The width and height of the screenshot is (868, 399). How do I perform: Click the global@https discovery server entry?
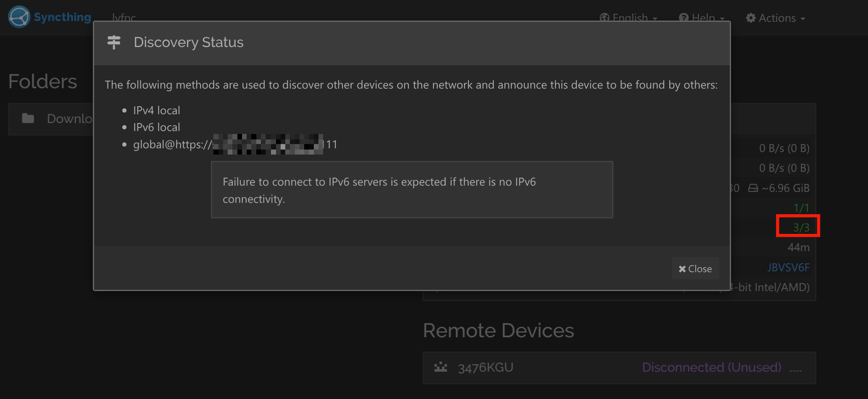pos(235,144)
